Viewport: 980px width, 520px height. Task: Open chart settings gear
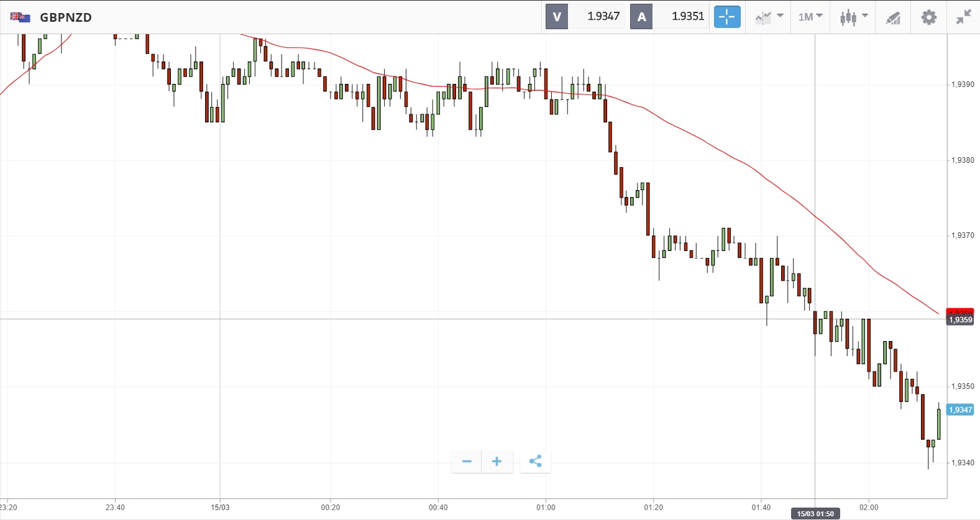(928, 17)
